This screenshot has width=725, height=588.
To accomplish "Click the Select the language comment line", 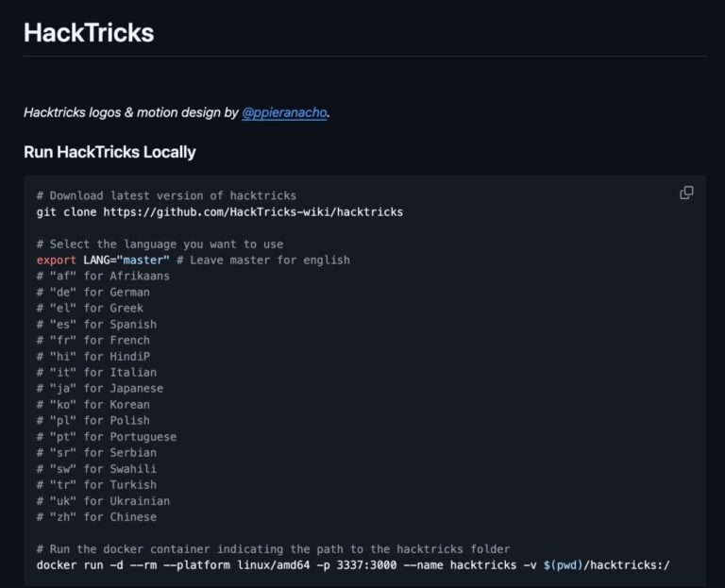I will coord(160,244).
